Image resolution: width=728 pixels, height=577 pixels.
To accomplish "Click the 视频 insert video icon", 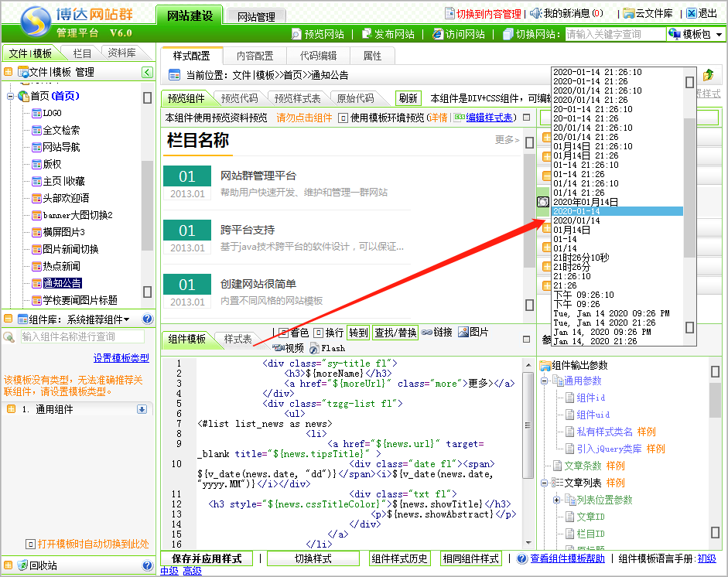I will coord(278,349).
